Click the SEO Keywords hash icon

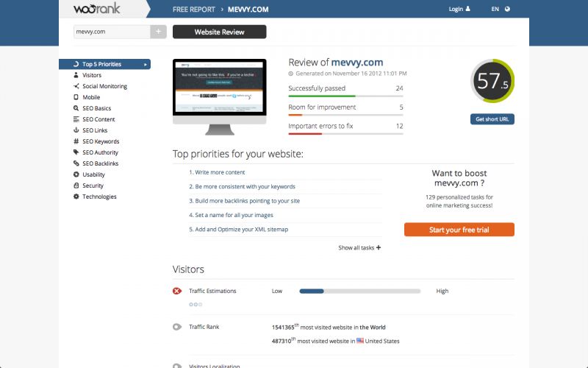pos(76,141)
